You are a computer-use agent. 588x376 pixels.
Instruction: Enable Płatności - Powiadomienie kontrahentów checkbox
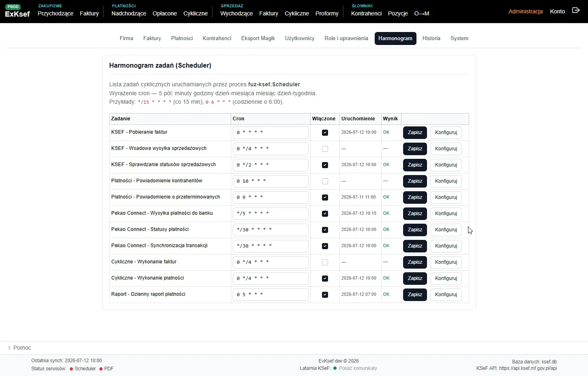coord(325,181)
